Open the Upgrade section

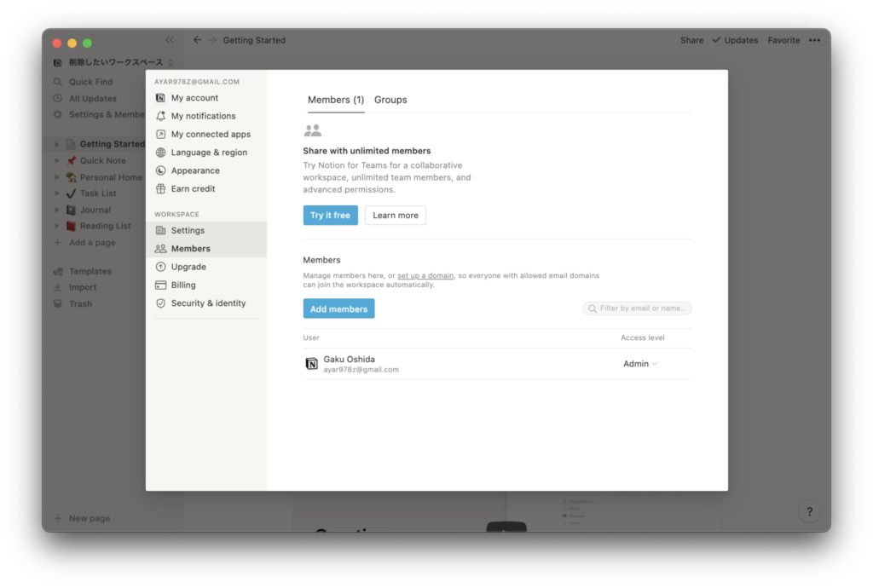click(206, 267)
